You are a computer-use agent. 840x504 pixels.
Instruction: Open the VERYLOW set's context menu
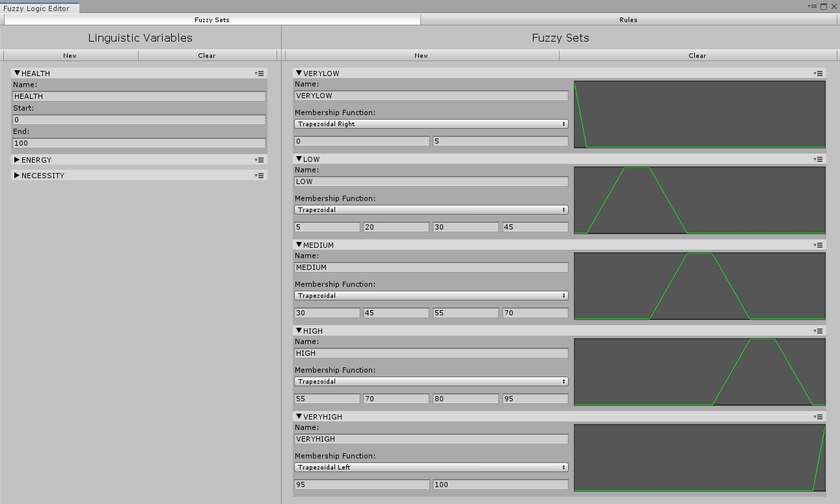click(x=818, y=73)
